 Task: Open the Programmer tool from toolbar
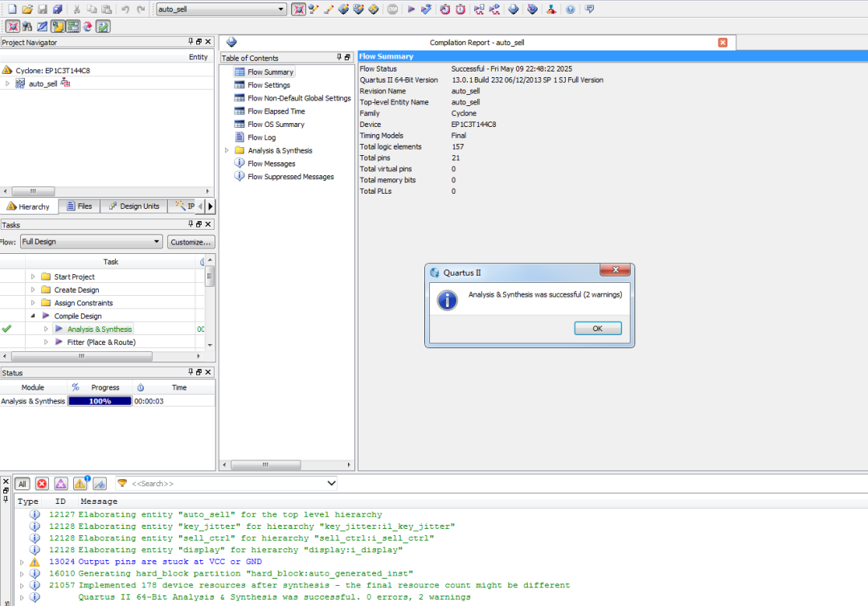coord(530,9)
